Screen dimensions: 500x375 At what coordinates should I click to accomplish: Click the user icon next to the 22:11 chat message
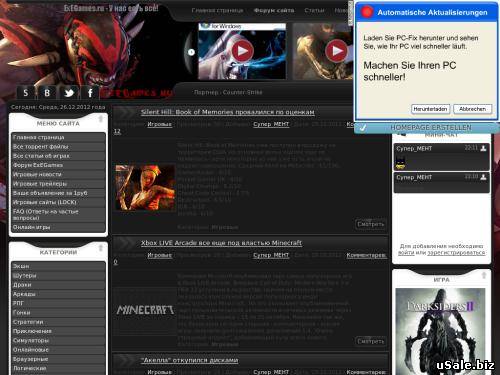[x=483, y=148]
